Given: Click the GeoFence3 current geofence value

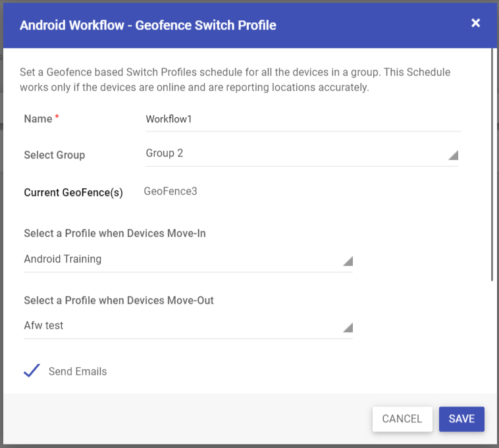Looking at the screenshot, I should click(x=171, y=191).
